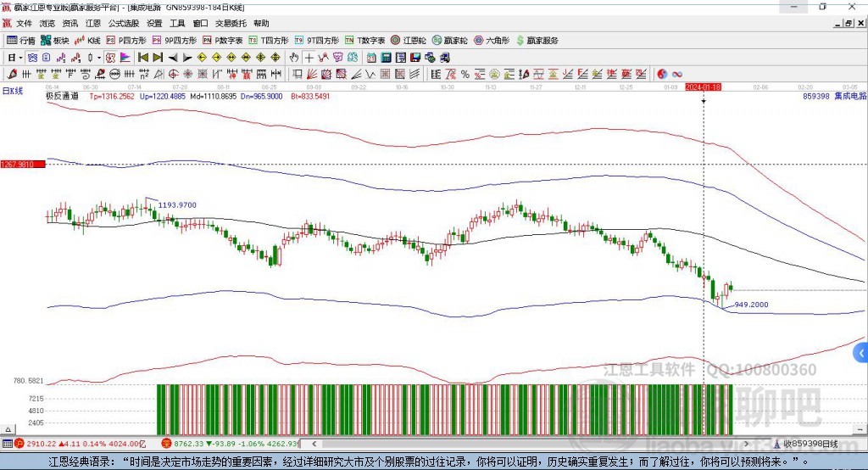Click the infinity symbol icon
Image resolution: width=868 pixels, height=470 pixels.
(x=677, y=74)
